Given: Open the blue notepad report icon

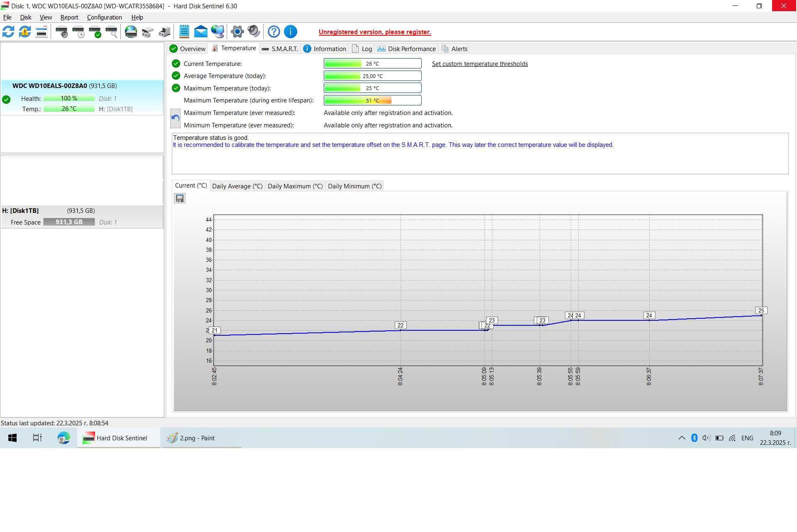Looking at the screenshot, I should tap(184, 32).
